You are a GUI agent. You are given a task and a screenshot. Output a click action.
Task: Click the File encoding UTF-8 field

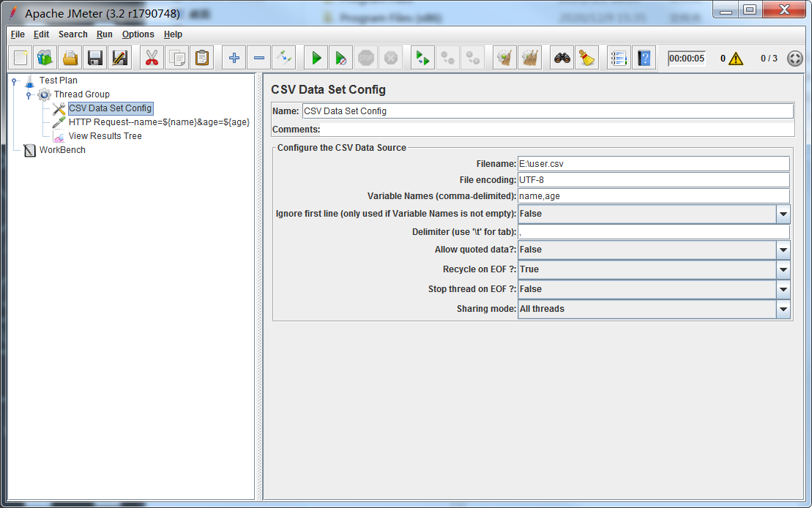pyautogui.click(x=654, y=179)
